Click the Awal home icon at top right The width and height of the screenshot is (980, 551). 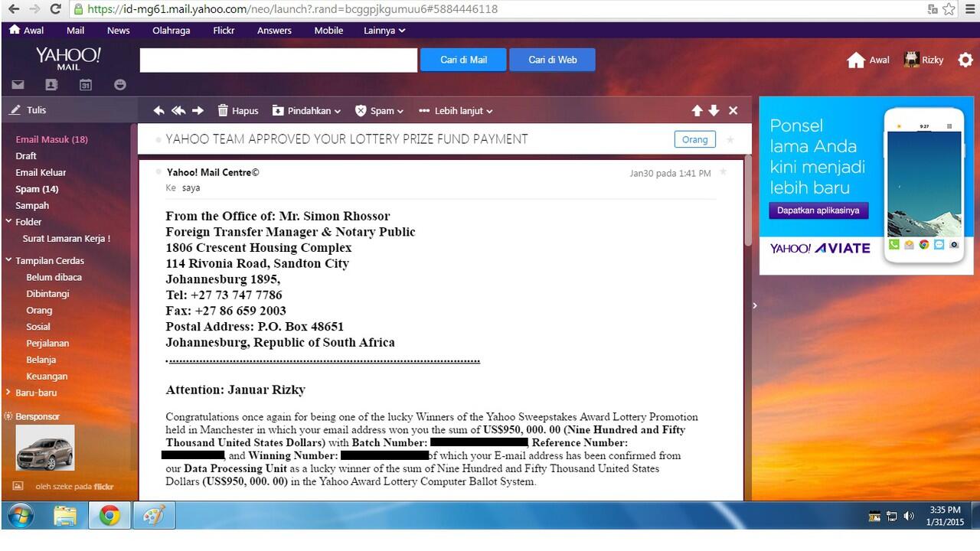click(x=856, y=60)
